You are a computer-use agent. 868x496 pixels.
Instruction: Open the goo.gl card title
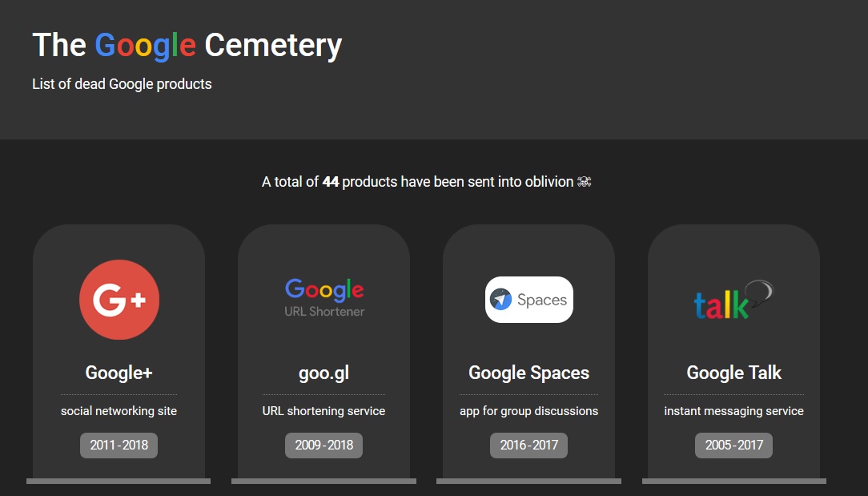(323, 373)
